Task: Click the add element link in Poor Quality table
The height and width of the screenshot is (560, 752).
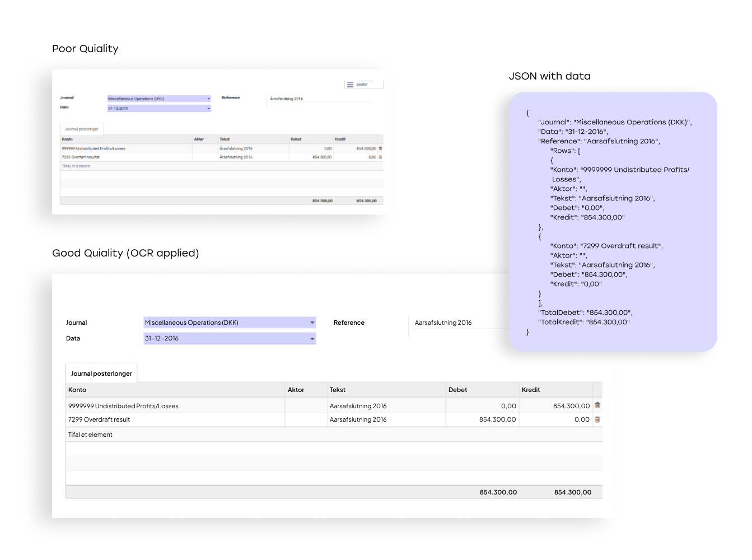Action: [x=76, y=166]
